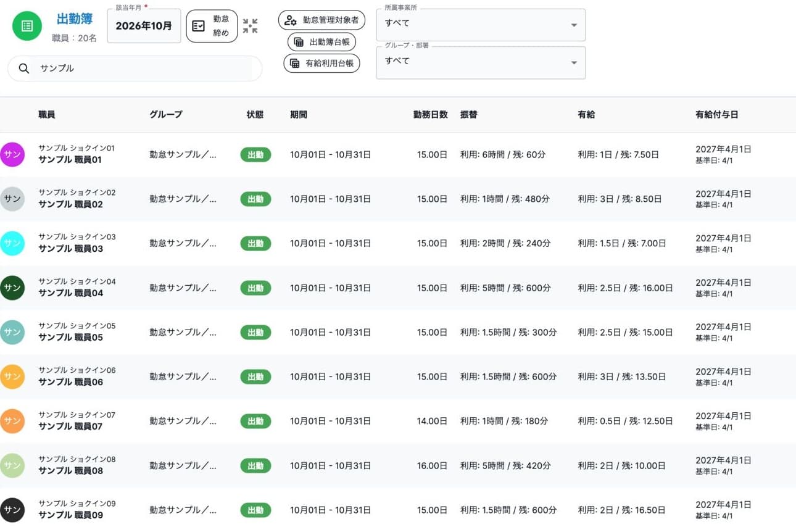Click 利用: 6時間 / 残: 60分 cell
Screen dimensions: 796x532
(503, 154)
